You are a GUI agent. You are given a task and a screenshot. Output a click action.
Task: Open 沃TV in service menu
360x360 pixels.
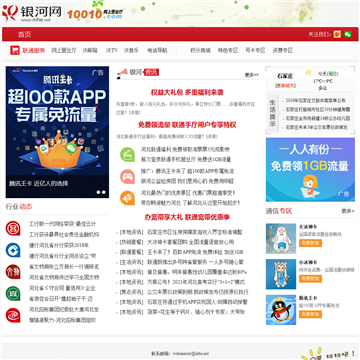tap(112, 51)
